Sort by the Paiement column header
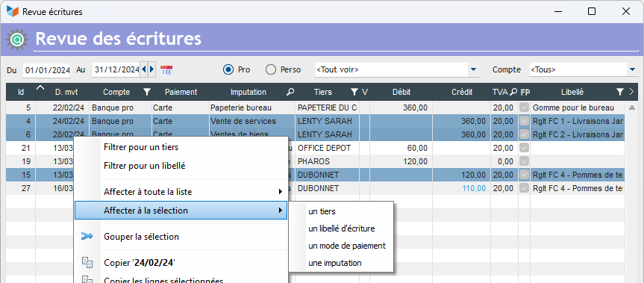The image size is (644, 283). tap(181, 93)
